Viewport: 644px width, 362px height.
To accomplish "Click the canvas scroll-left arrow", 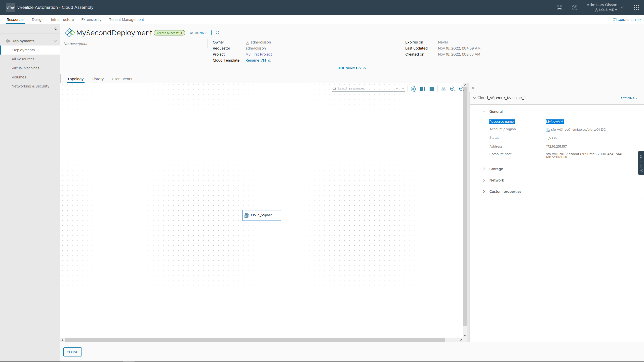I will click(x=62, y=340).
